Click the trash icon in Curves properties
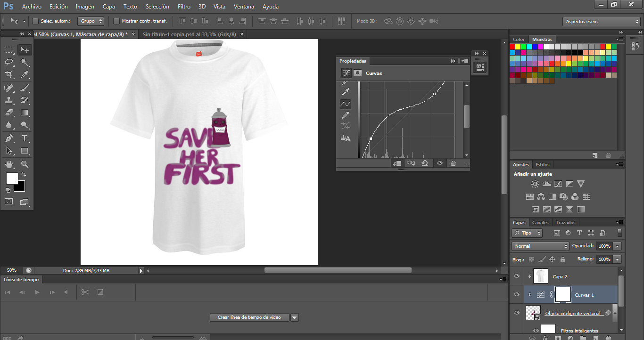Screen dimensions: 644x340 pos(453,163)
